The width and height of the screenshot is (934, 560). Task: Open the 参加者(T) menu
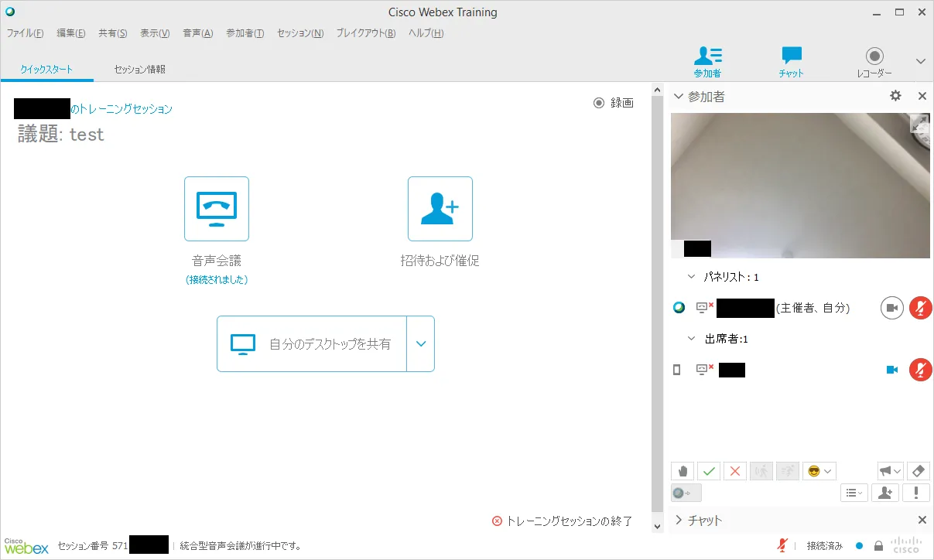click(x=245, y=33)
